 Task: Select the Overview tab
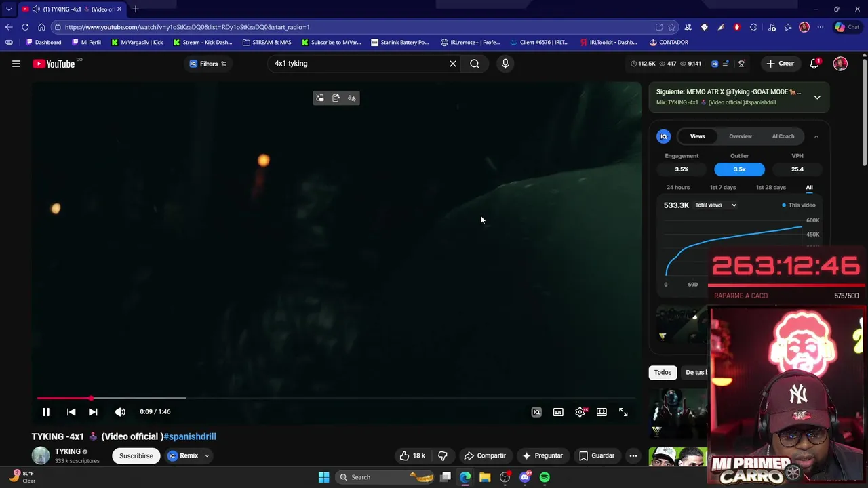pos(741,136)
